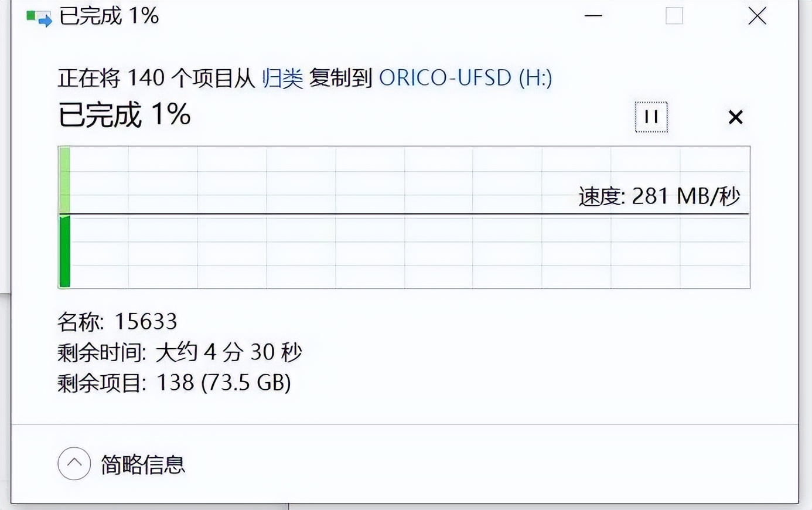Cancel the copy with the bold X

(735, 117)
